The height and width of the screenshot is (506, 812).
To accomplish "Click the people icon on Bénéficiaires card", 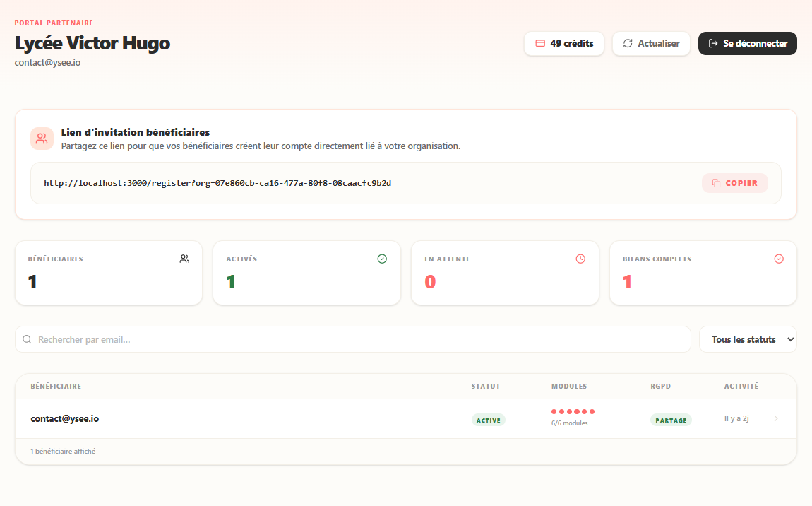I will pyautogui.click(x=184, y=259).
